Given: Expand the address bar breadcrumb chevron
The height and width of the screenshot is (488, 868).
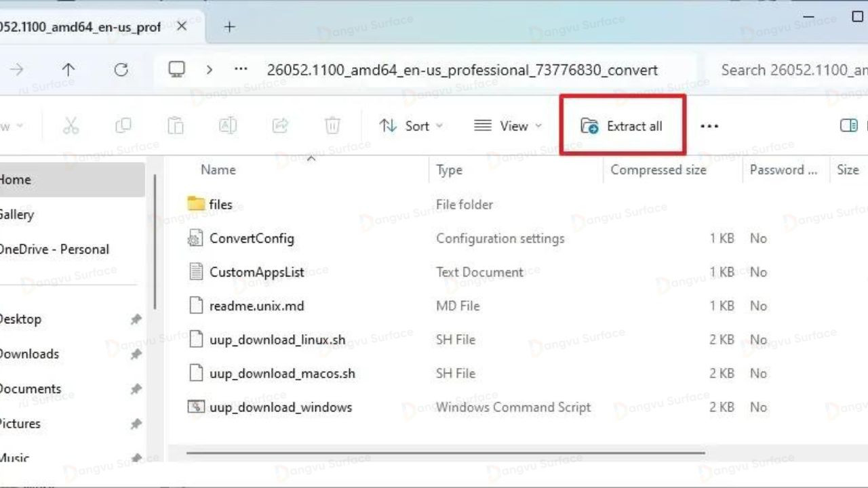Looking at the screenshot, I should click(210, 69).
